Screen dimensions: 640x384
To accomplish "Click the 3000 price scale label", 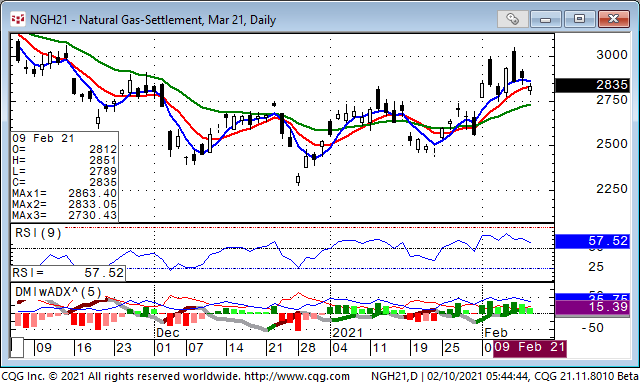I will tap(611, 55).
